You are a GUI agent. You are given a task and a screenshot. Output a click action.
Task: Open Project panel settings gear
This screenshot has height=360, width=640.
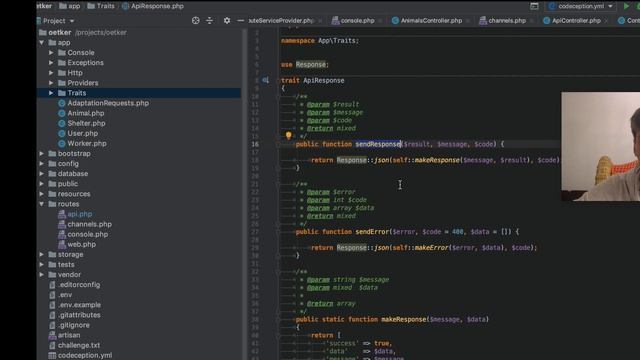(x=227, y=20)
